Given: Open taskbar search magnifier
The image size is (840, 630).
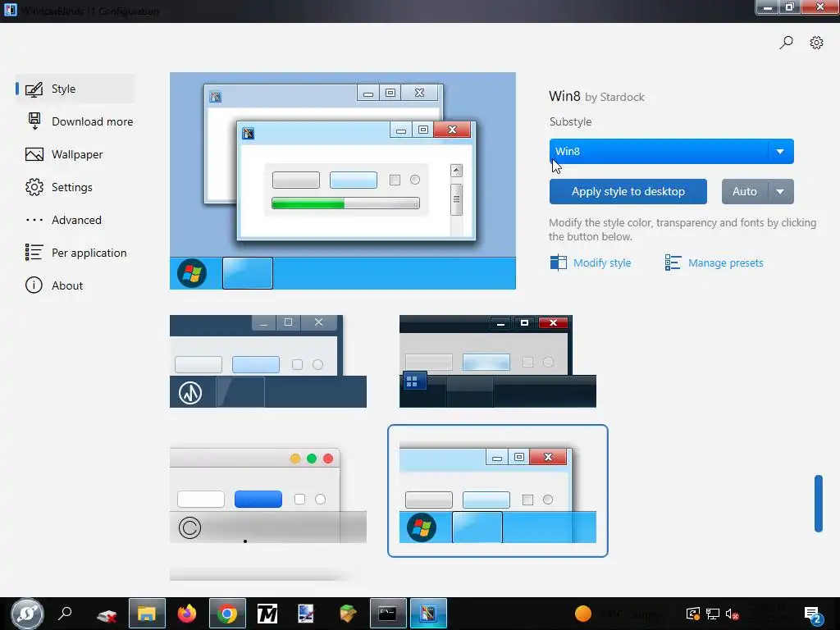Looking at the screenshot, I should [65, 614].
